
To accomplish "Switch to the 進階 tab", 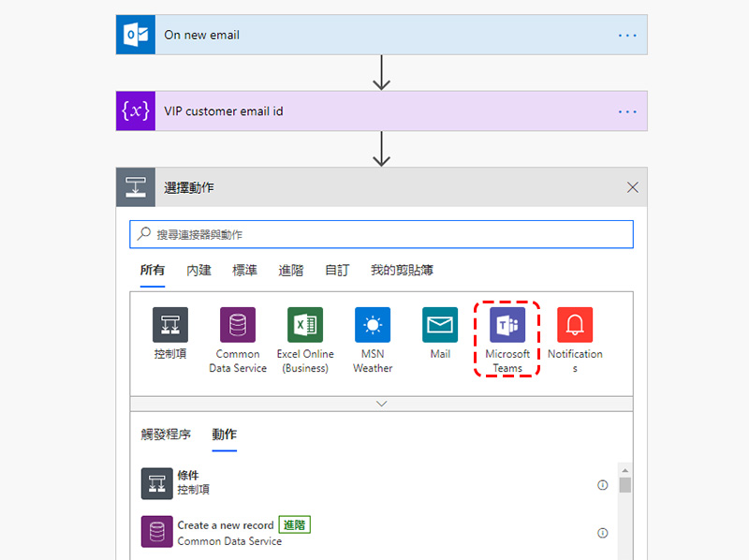I will click(x=291, y=271).
